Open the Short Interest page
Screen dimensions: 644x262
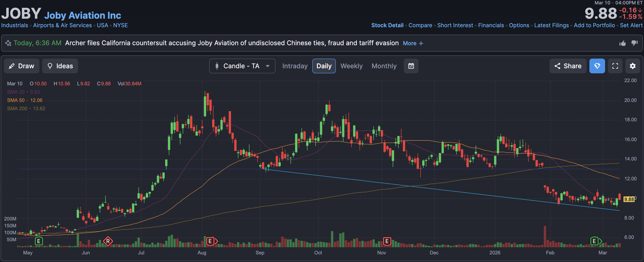(x=455, y=25)
